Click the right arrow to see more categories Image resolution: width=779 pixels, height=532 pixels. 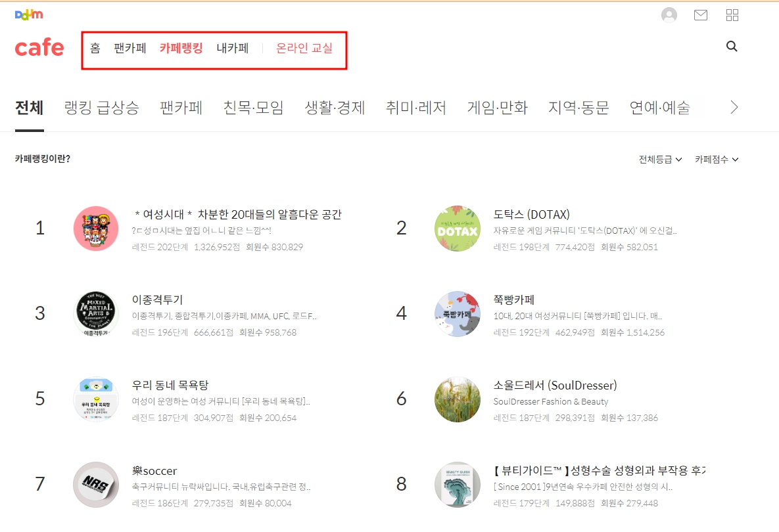tap(734, 106)
